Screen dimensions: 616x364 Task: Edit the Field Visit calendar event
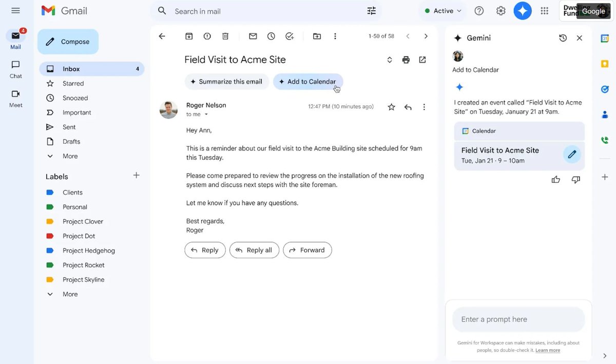point(572,155)
